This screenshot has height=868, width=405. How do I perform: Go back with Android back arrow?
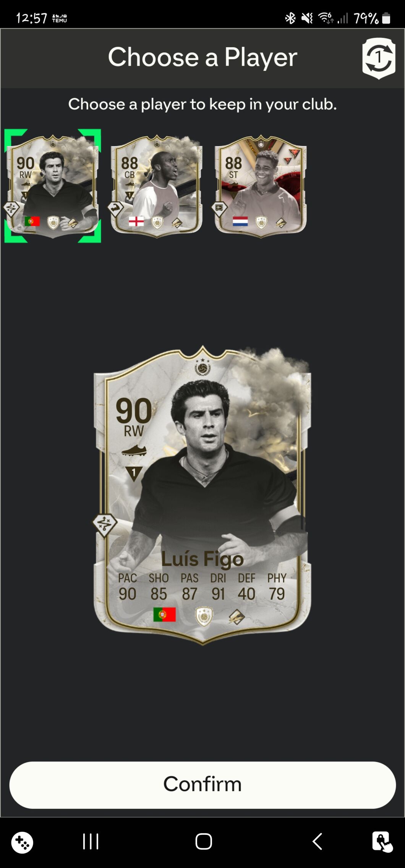tap(317, 841)
